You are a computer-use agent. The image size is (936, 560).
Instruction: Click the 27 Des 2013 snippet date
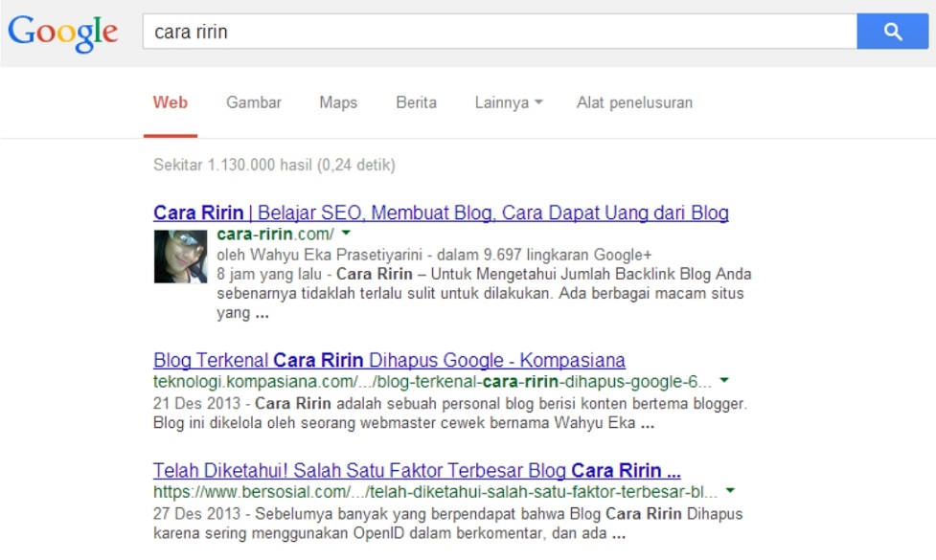pos(196,514)
